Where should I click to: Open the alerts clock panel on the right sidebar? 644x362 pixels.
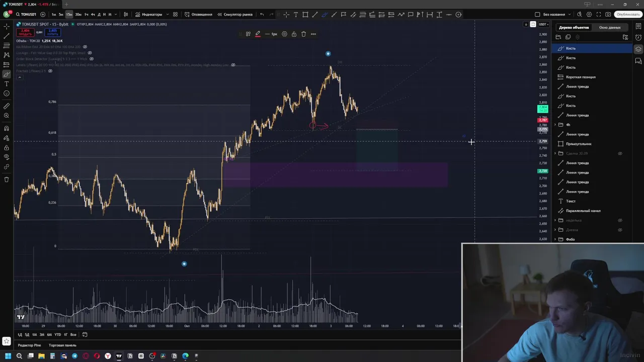pos(638,38)
